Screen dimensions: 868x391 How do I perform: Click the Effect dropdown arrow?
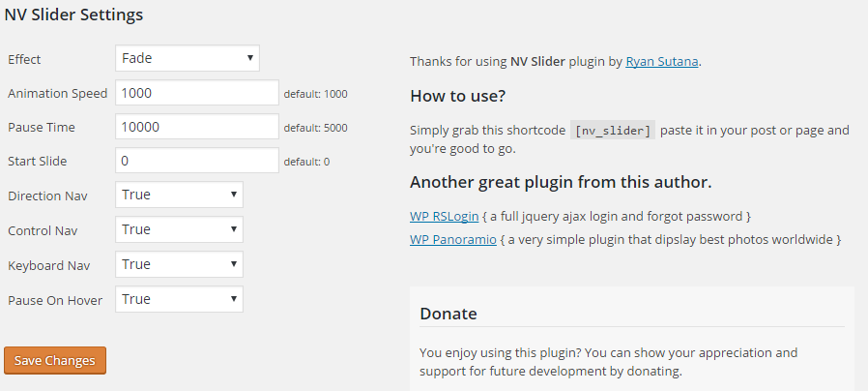point(250,58)
